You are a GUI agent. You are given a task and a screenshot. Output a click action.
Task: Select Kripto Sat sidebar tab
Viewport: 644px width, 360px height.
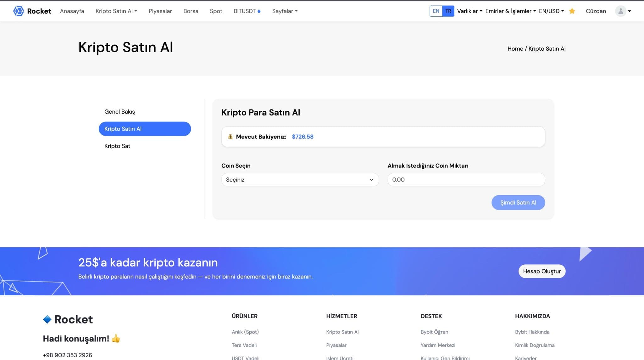click(x=117, y=146)
